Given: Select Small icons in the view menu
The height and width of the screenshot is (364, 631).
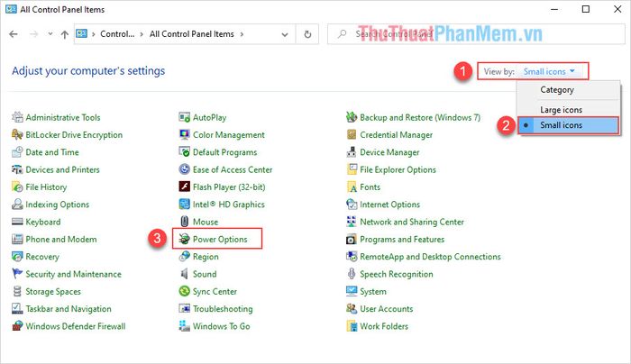Looking at the screenshot, I should [568, 125].
